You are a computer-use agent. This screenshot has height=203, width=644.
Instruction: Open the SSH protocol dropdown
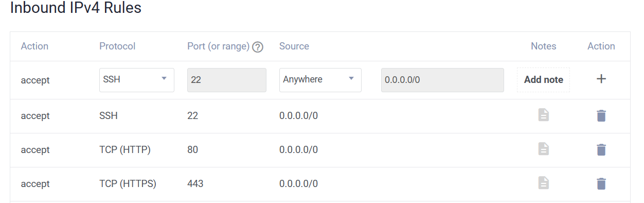(x=137, y=80)
